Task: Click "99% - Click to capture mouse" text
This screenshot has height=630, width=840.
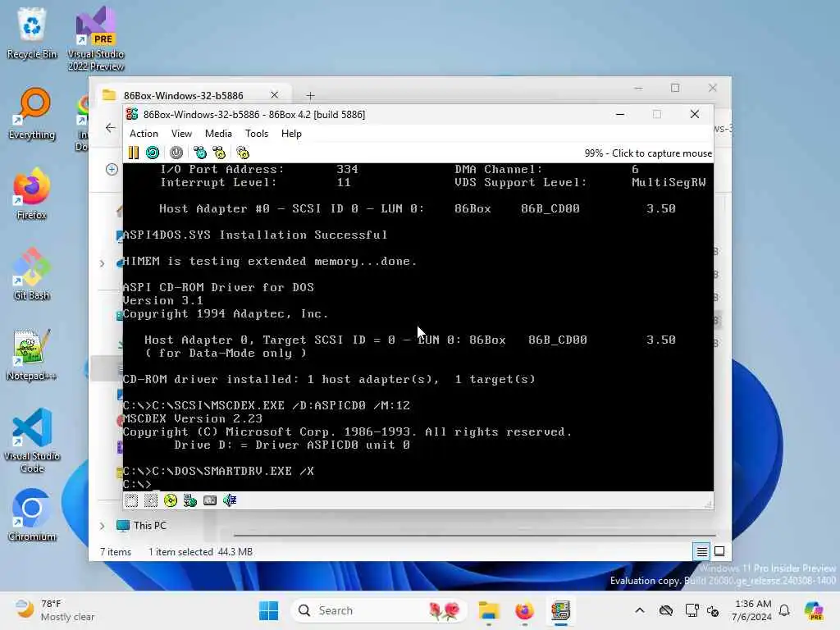Action: (648, 153)
